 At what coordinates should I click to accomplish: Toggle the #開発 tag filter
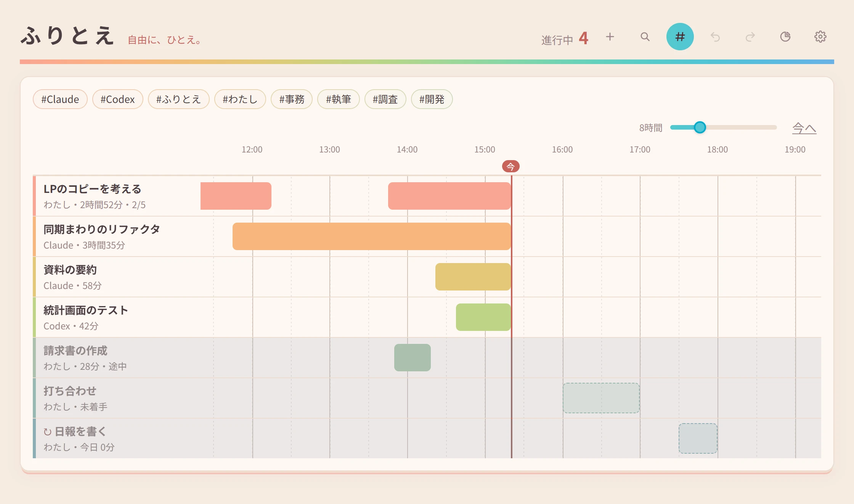432,99
